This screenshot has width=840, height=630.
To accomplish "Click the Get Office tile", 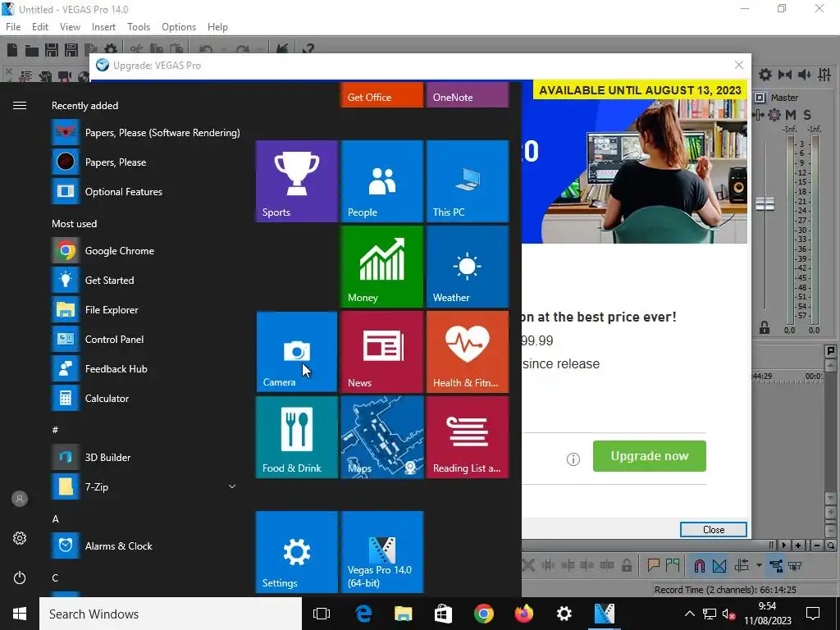I will (x=382, y=95).
